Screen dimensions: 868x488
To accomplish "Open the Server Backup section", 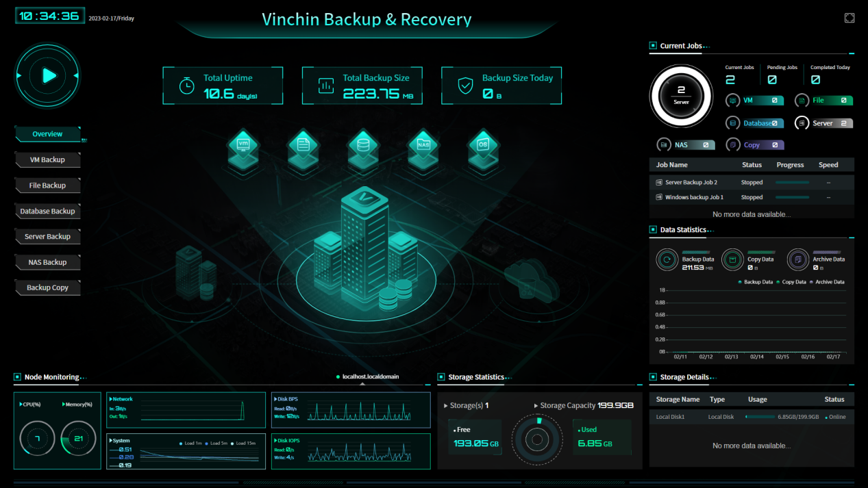I will coord(47,236).
